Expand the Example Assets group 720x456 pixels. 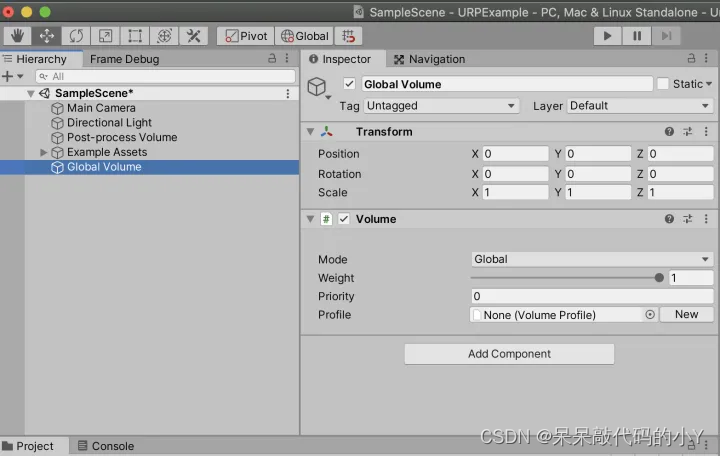point(44,152)
